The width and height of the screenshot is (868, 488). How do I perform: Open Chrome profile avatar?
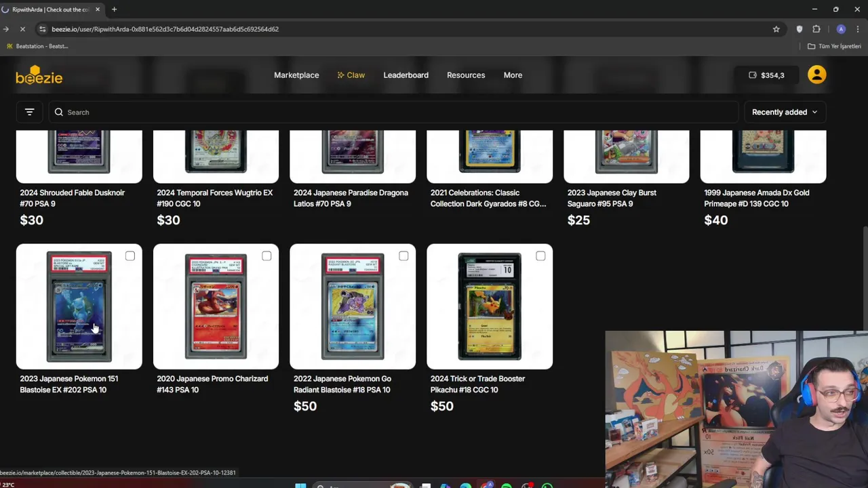(841, 29)
